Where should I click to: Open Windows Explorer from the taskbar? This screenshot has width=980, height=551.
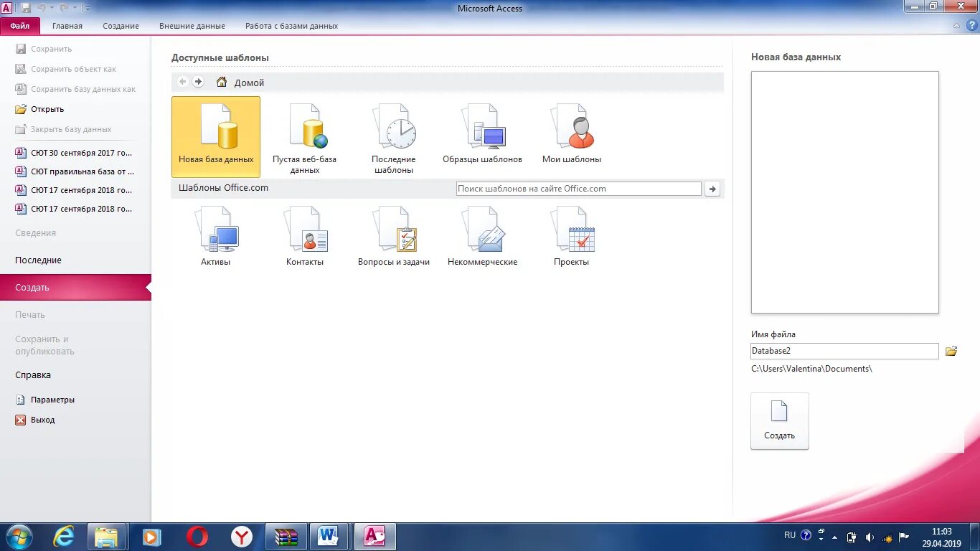pyautogui.click(x=107, y=537)
